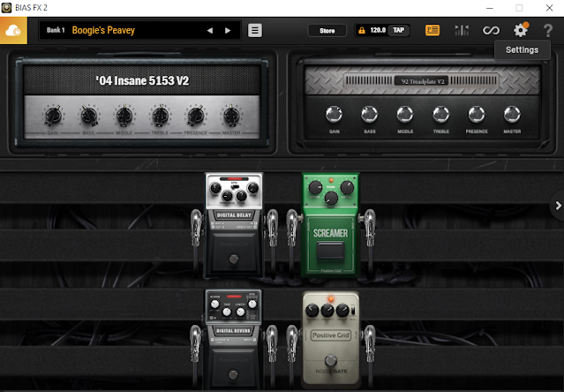Select the Boogie's Peavey preset name
This screenshot has width=564, height=392.
[x=103, y=30]
